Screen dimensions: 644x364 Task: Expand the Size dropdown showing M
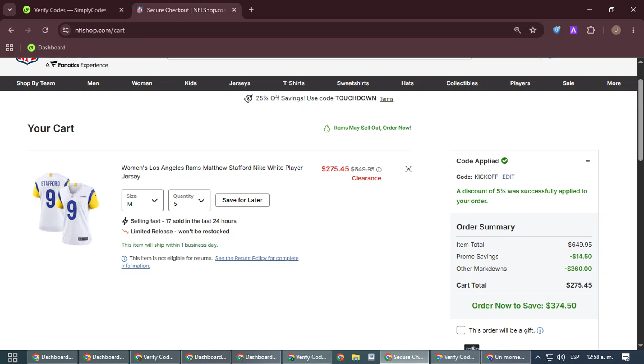click(142, 200)
